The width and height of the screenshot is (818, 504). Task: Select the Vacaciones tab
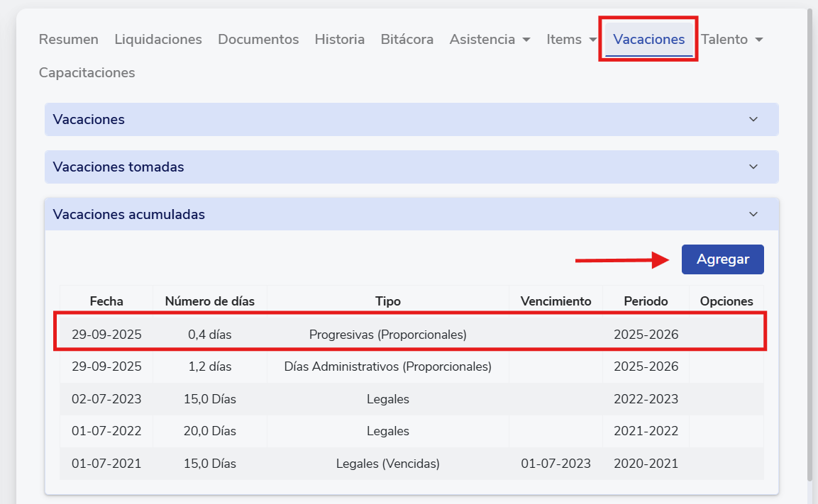pyautogui.click(x=648, y=40)
